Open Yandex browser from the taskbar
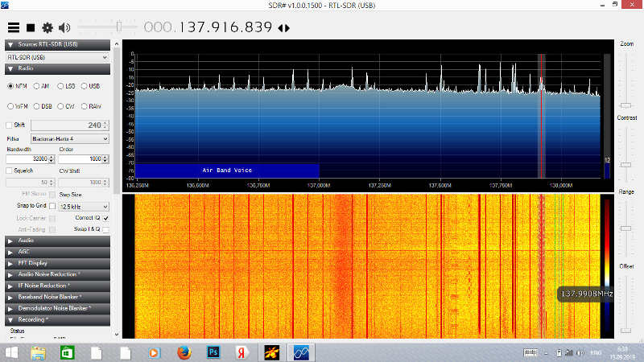 click(x=241, y=352)
